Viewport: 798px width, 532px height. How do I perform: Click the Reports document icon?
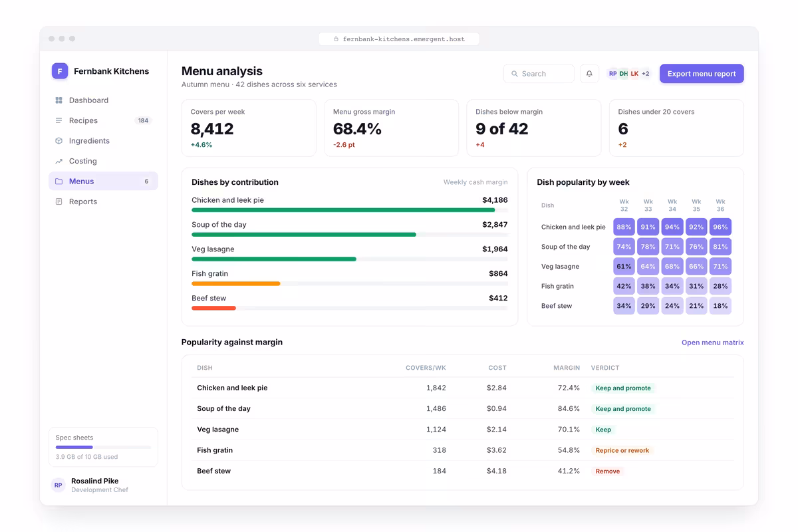(59, 201)
